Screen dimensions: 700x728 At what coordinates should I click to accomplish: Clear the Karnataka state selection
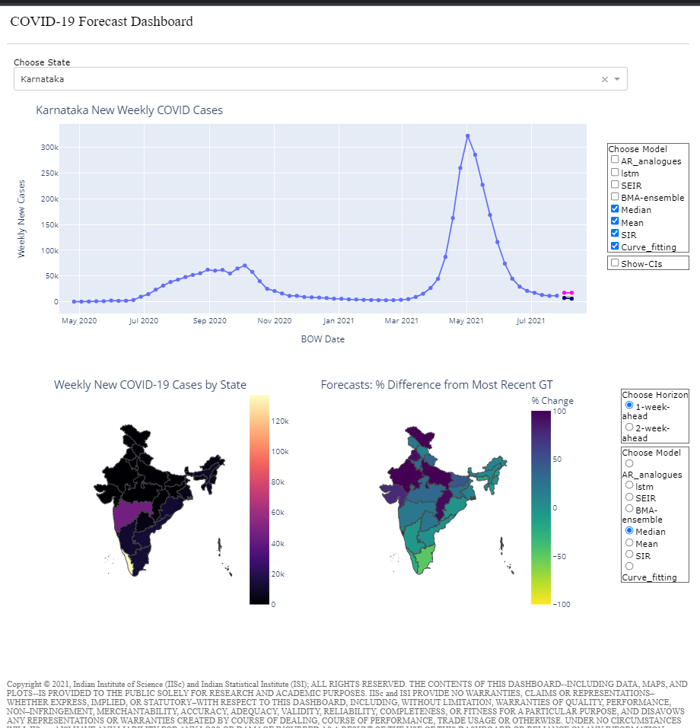tap(604, 79)
